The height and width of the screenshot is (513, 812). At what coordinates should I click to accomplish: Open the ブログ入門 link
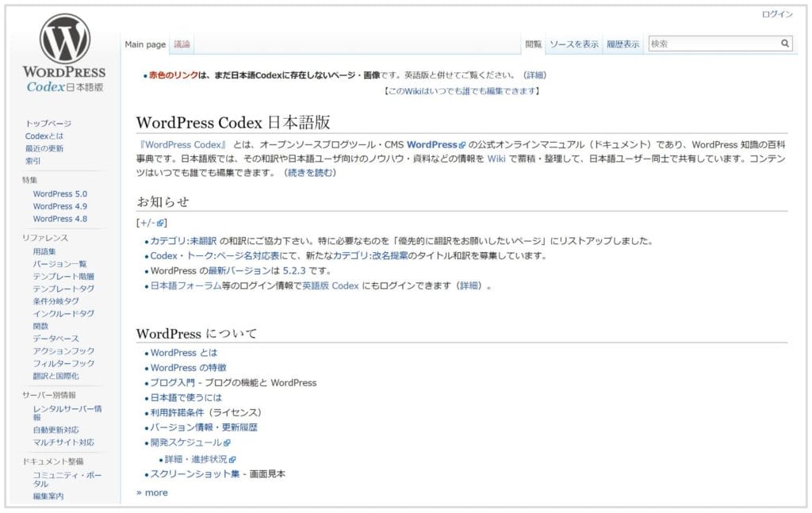(x=172, y=383)
